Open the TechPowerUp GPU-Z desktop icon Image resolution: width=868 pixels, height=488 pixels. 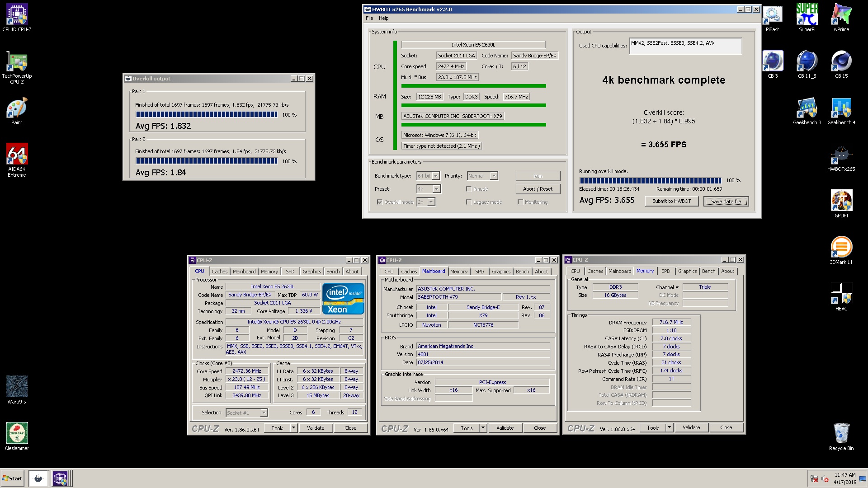(x=17, y=68)
